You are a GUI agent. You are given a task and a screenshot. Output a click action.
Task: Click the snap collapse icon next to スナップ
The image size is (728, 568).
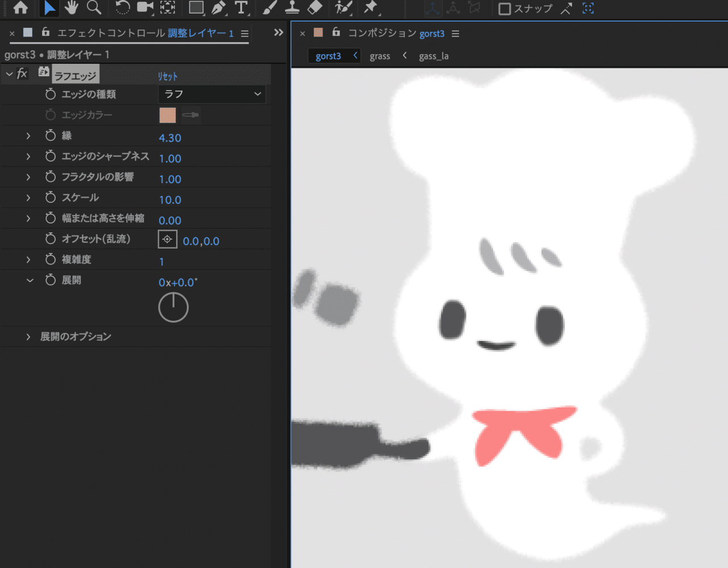pos(566,9)
